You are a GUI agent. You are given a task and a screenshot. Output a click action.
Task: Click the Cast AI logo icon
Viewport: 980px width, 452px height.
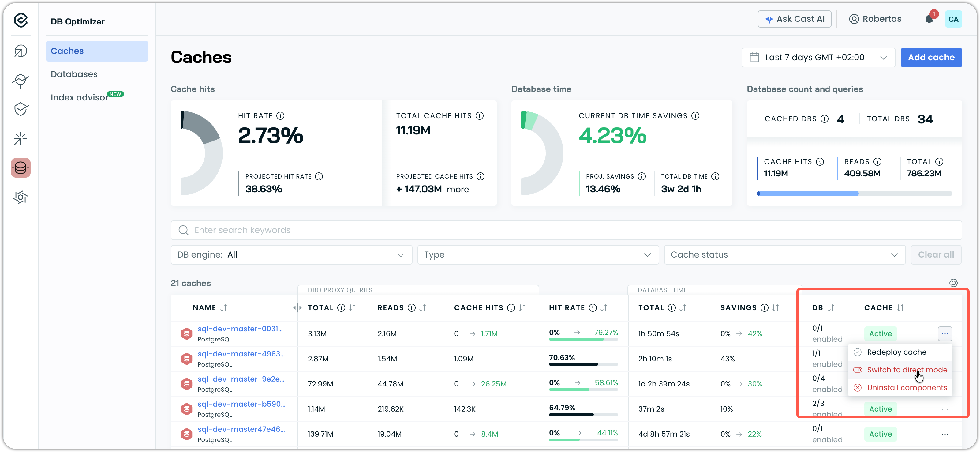pyautogui.click(x=21, y=20)
